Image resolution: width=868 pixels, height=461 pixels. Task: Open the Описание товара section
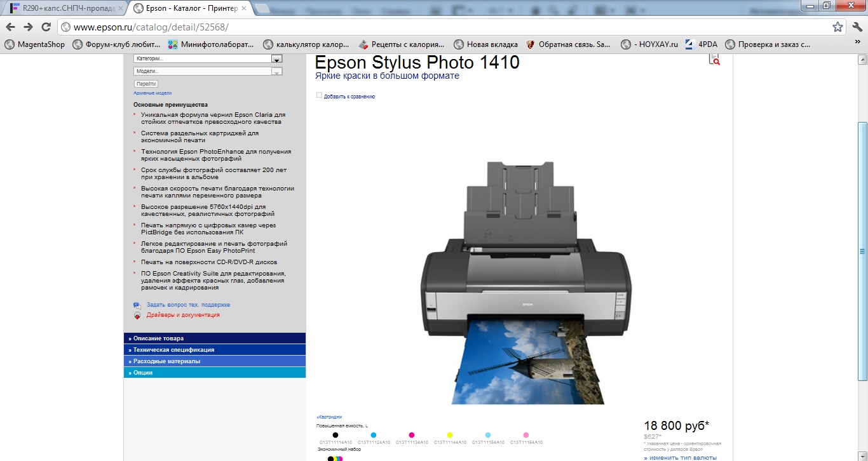(215, 338)
